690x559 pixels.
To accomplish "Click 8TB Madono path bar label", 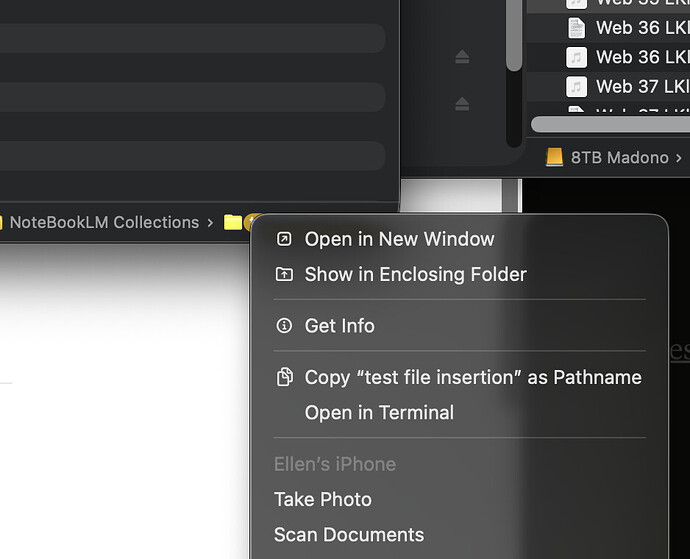I will coord(620,157).
